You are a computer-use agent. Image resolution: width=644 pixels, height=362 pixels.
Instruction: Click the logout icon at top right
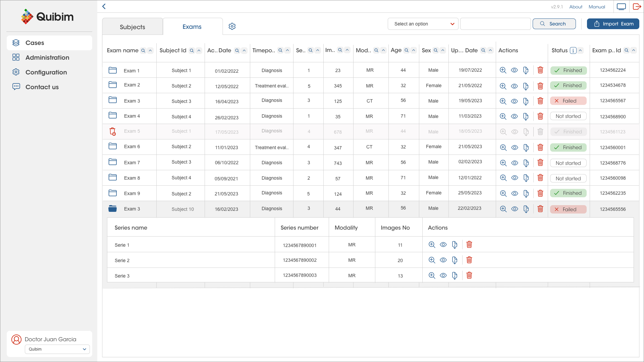(637, 6)
